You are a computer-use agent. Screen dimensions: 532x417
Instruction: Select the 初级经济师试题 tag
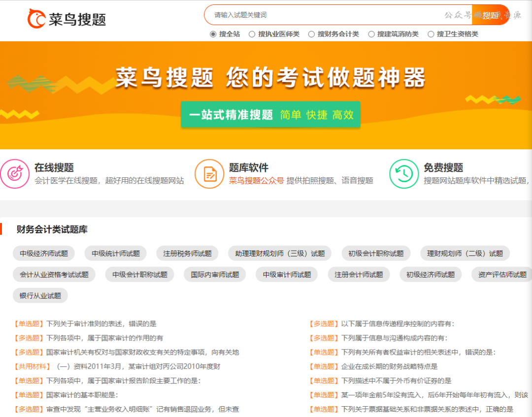tap(431, 275)
